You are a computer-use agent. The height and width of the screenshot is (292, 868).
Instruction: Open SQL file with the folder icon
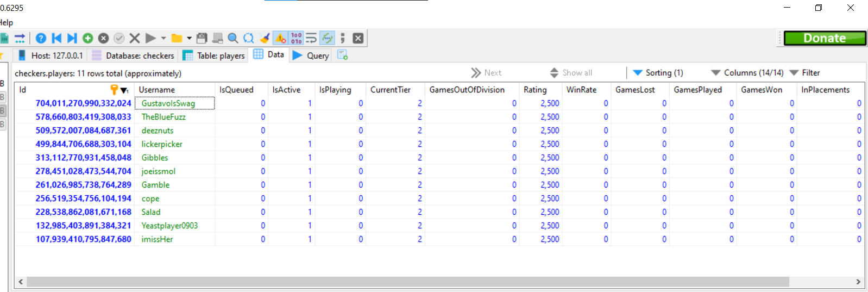pyautogui.click(x=177, y=38)
